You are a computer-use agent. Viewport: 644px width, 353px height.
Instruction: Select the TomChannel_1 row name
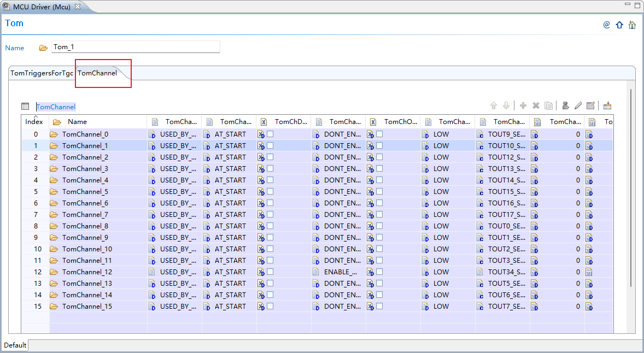click(85, 146)
